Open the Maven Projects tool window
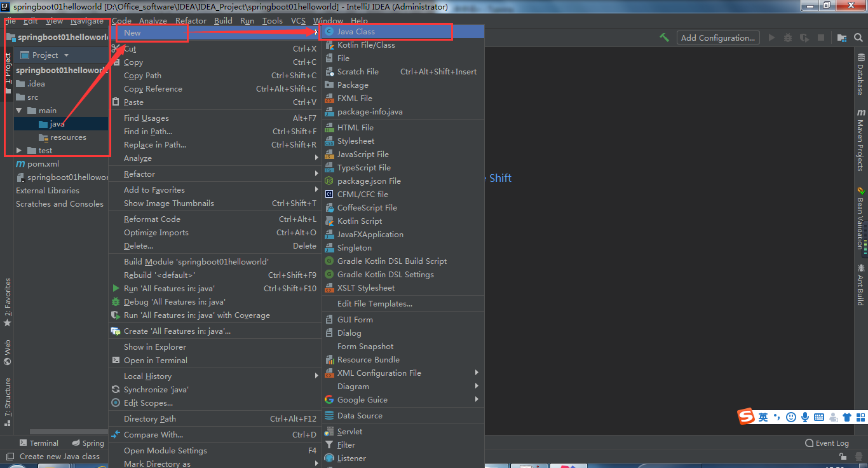Image resolution: width=868 pixels, height=468 pixels. click(x=861, y=140)
